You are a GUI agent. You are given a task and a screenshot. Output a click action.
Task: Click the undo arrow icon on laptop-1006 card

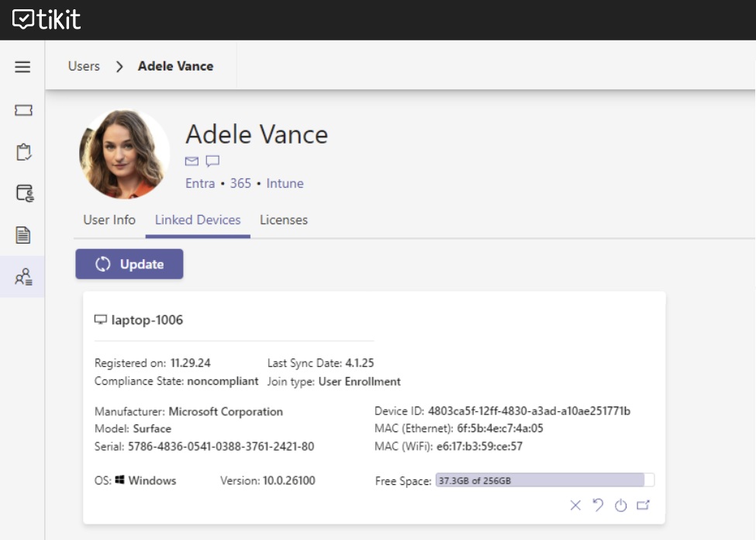tap(598, 505)
